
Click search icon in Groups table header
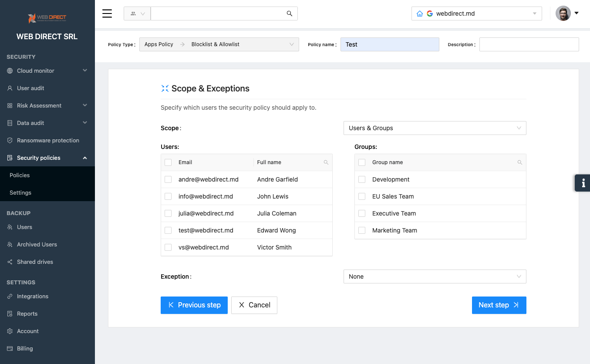[519, 162]
